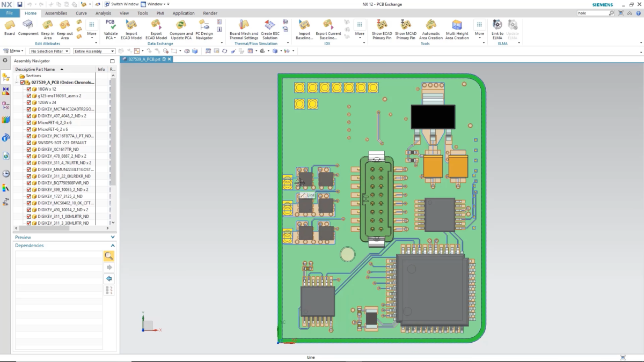Click the Info column header
Image resolution: width=644 pixels, height=362 pixels.
pyautogui.click(x=101, y=69)
